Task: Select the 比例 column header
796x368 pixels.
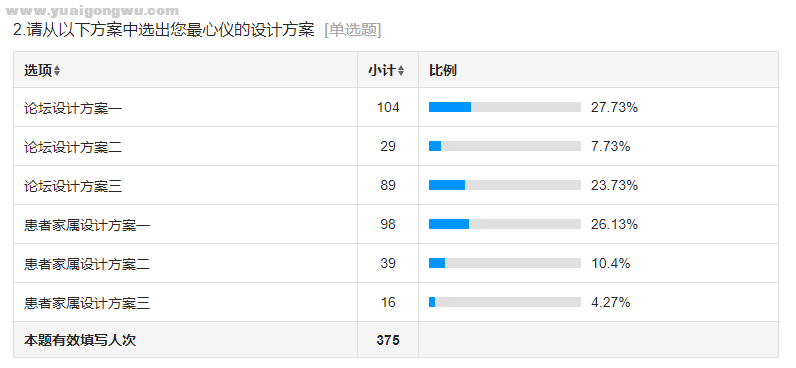Action: click(443, 71)
